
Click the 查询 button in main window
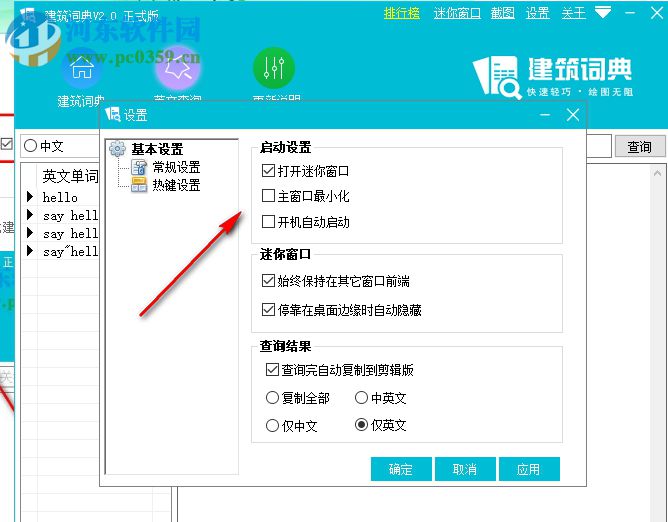point(639,147)
